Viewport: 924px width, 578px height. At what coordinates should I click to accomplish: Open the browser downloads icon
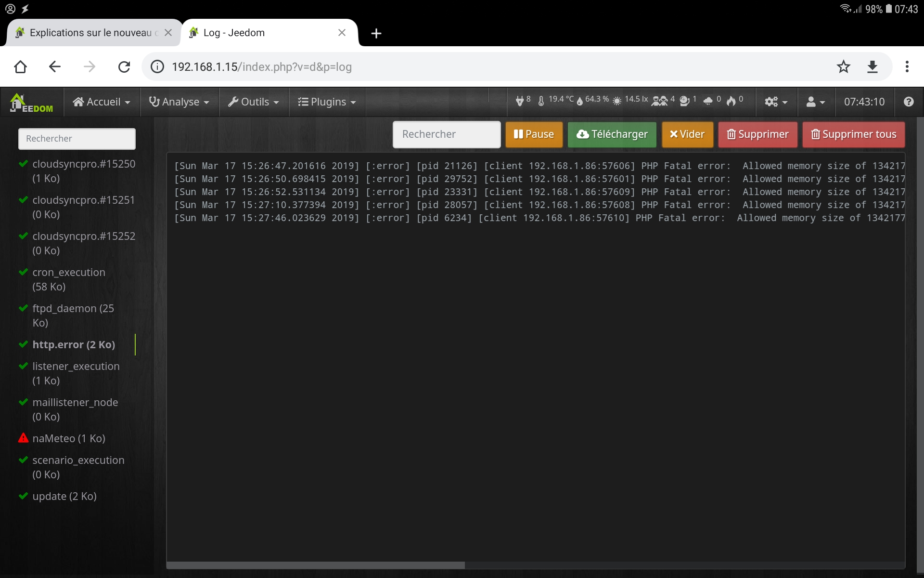pos(873,66)
